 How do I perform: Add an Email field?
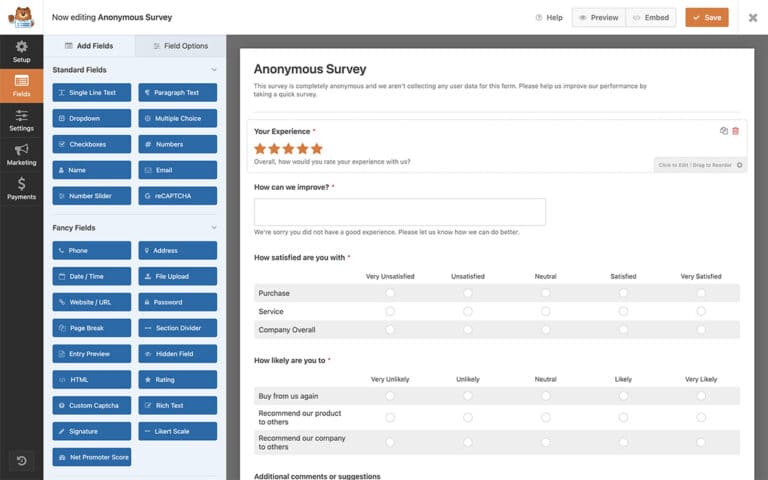[177, 170]
